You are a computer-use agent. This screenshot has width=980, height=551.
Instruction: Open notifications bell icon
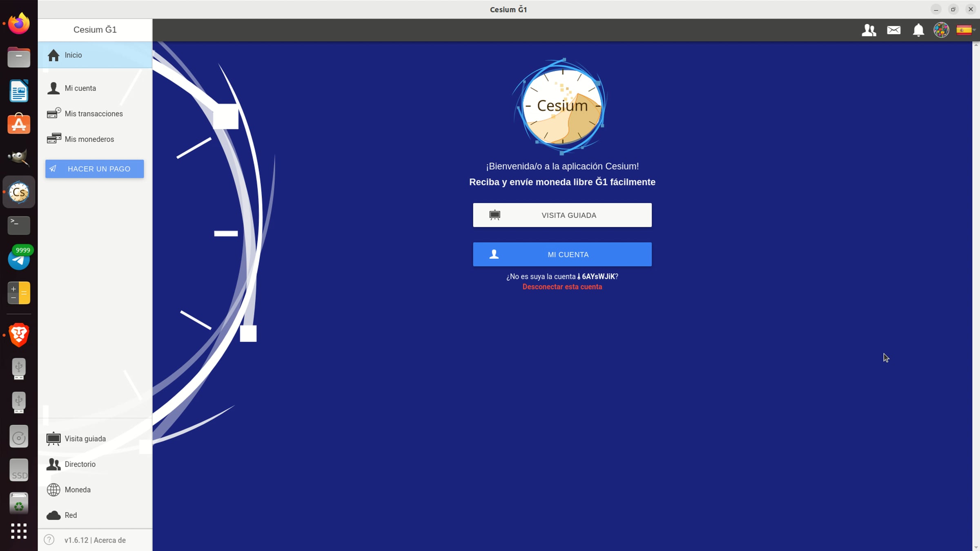pos(918,30)
